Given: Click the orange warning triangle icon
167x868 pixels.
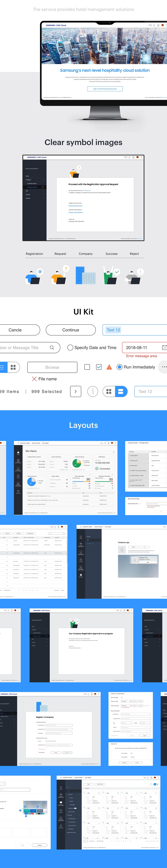Looking at the screenshot, I should (109, 367).
